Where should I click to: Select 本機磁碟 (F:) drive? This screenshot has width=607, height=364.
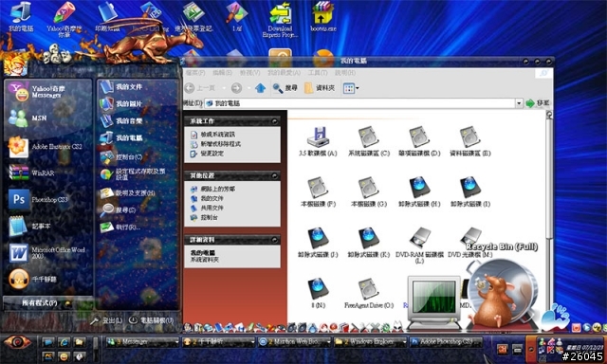318,191
